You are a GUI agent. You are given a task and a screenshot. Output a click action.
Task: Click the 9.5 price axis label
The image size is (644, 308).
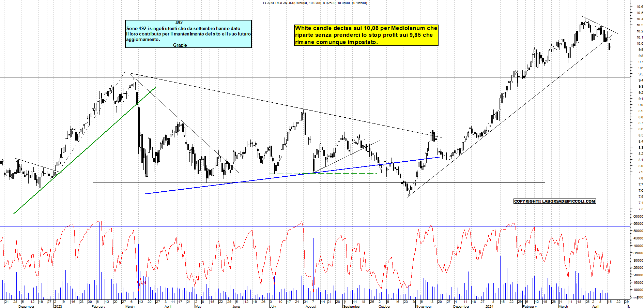coord(641,74)
